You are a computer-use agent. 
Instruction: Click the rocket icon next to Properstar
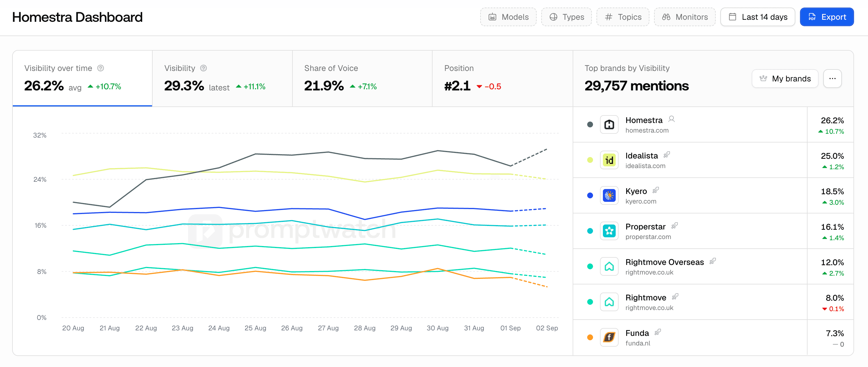[674, 225]
